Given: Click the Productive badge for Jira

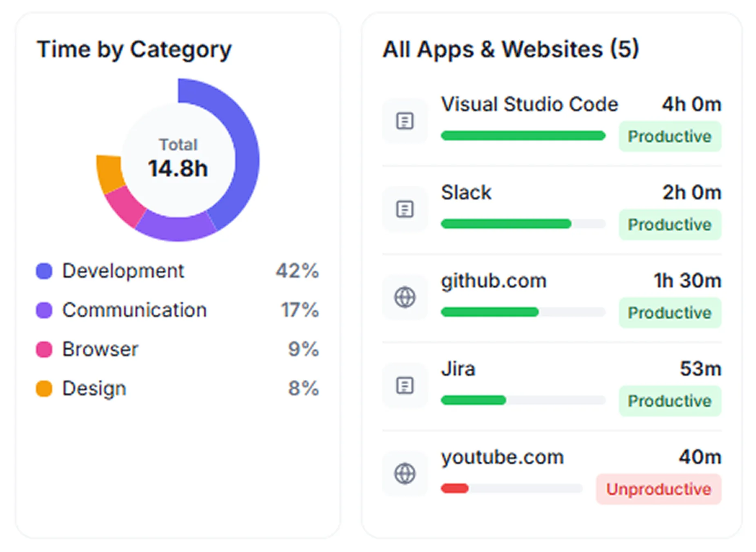Looking at the screenshot, I should (x=670, y=401).
